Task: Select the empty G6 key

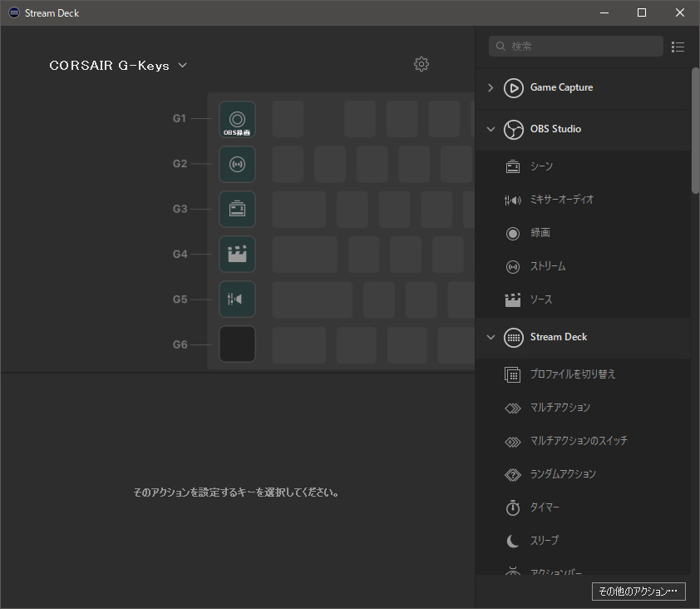Action: pos(237,344)
